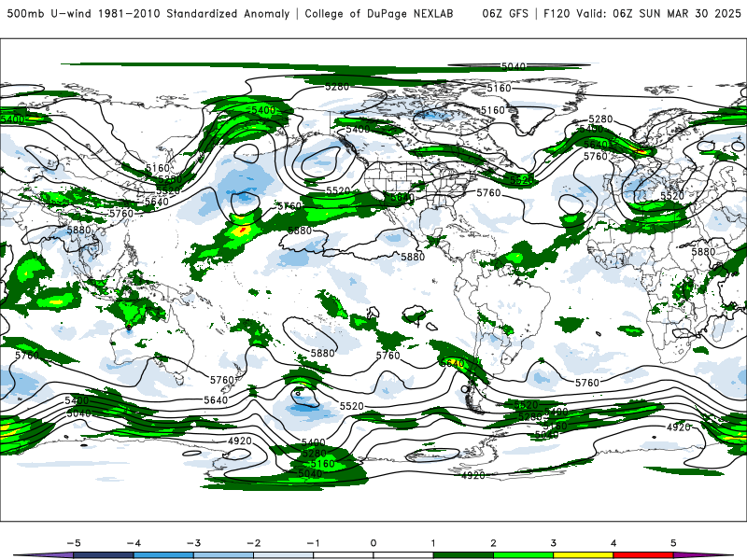The image size is (747, 560).
Task: Click the "-2" colorbar tick label
Action: (253, 543)
